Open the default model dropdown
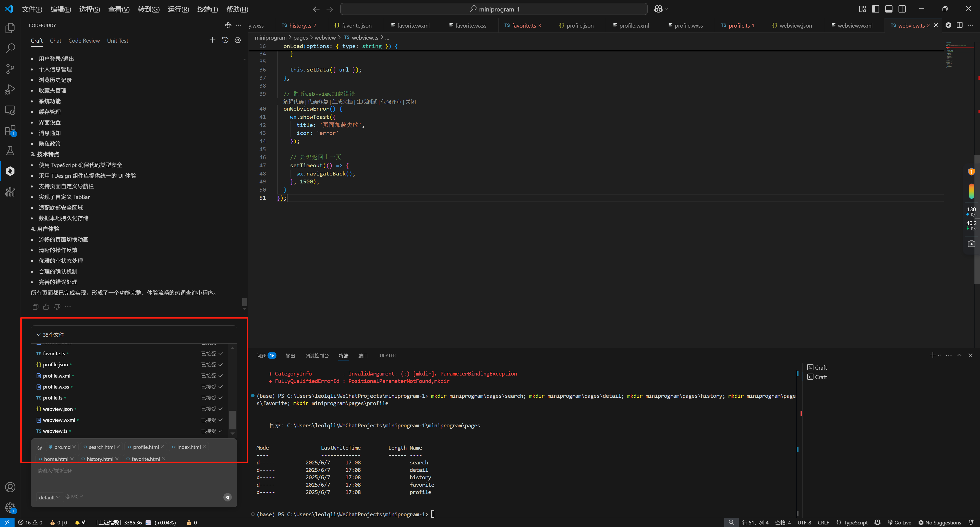Screen dimensions: 980x527 50,497
